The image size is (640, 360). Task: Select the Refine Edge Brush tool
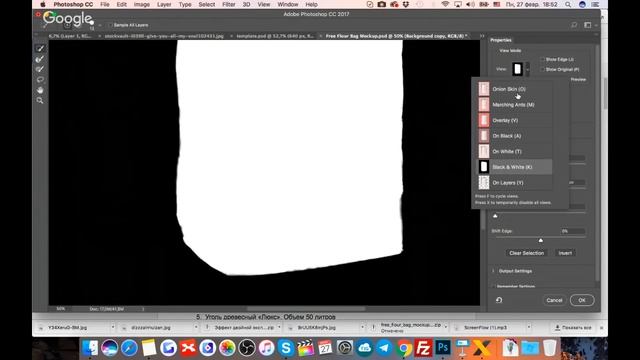coord(40,59)
